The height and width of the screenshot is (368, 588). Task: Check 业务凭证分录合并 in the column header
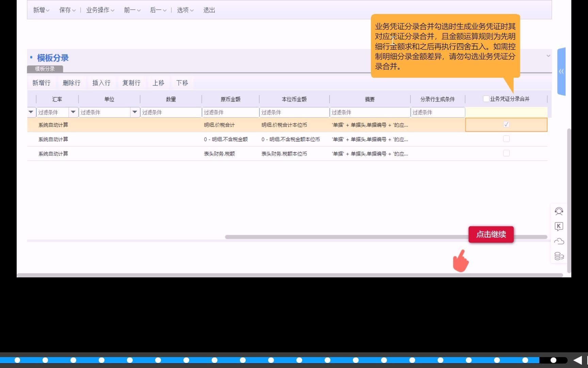486,98
